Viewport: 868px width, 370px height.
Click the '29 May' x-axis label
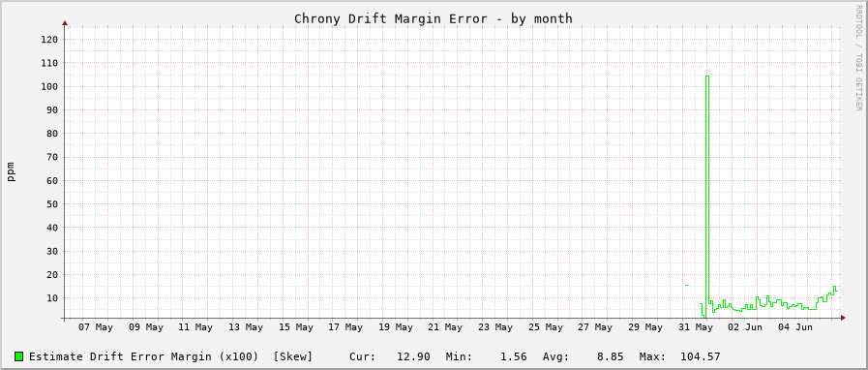646,328
